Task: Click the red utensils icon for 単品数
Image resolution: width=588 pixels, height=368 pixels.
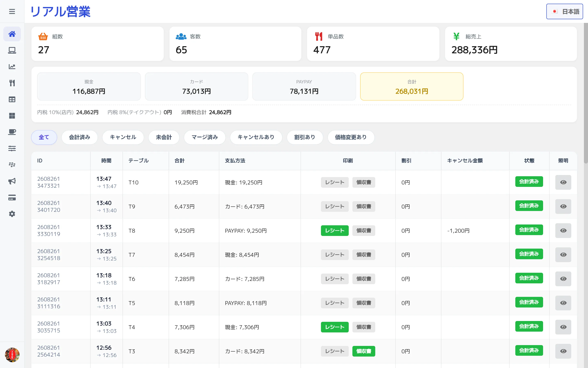Action: 318,37
